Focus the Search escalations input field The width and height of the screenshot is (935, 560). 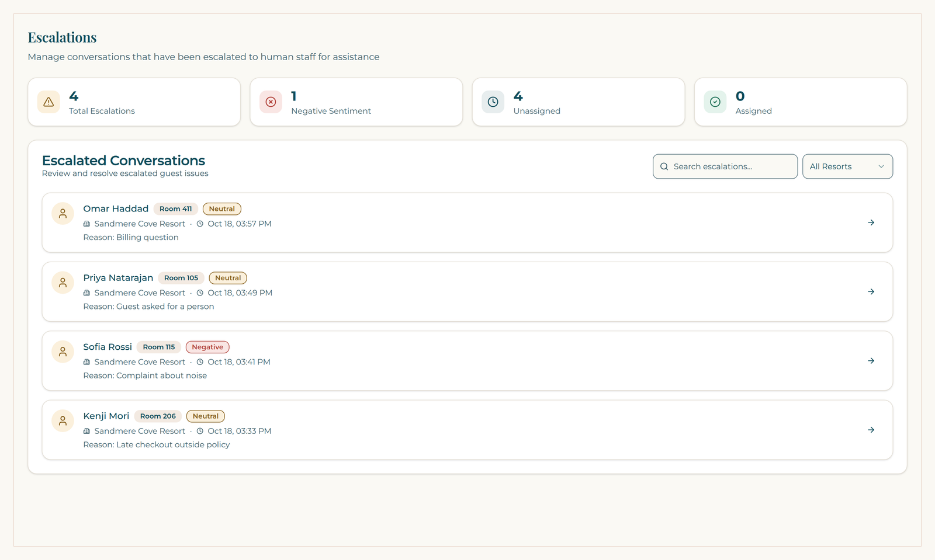tap(725, 166)
